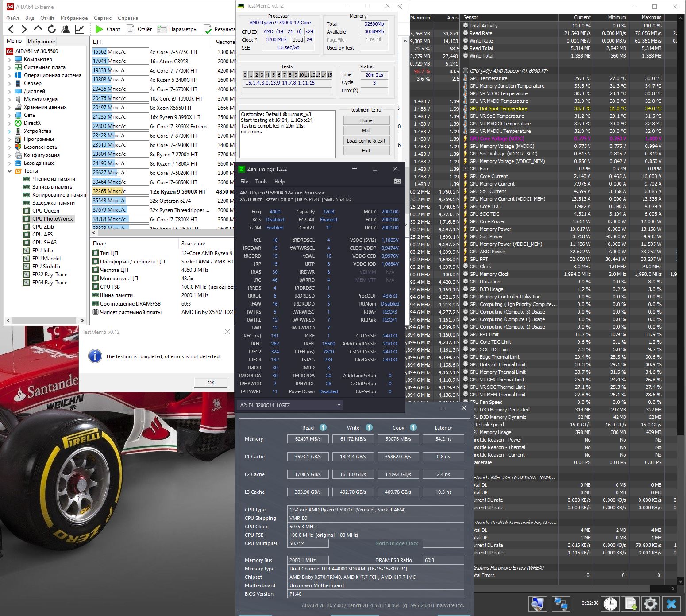Viewport: 686px width, 616px height.
Task: Open AIDA64 user manager icon
Action: pyautogui.click(x=66, y=29)
